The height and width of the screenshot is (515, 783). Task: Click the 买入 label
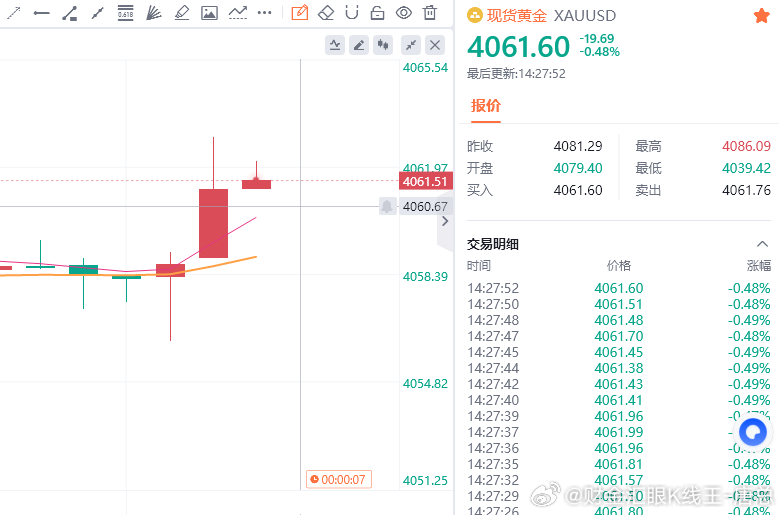click(480, 190)
